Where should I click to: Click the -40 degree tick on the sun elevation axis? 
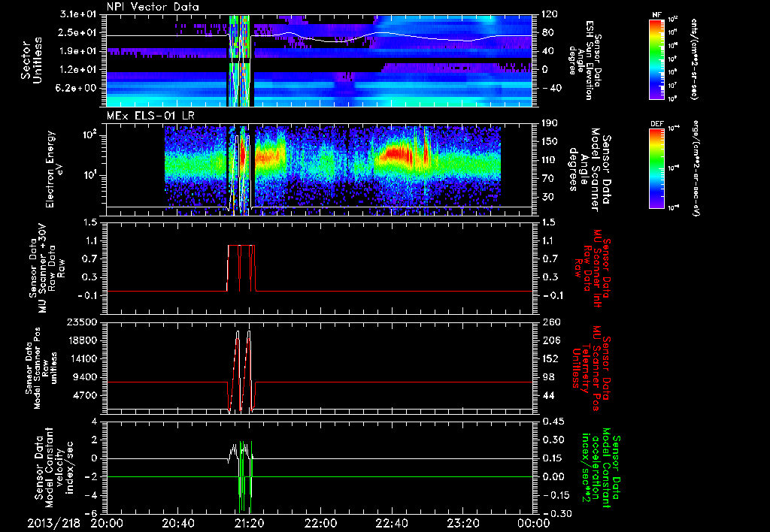click(550, 88)
